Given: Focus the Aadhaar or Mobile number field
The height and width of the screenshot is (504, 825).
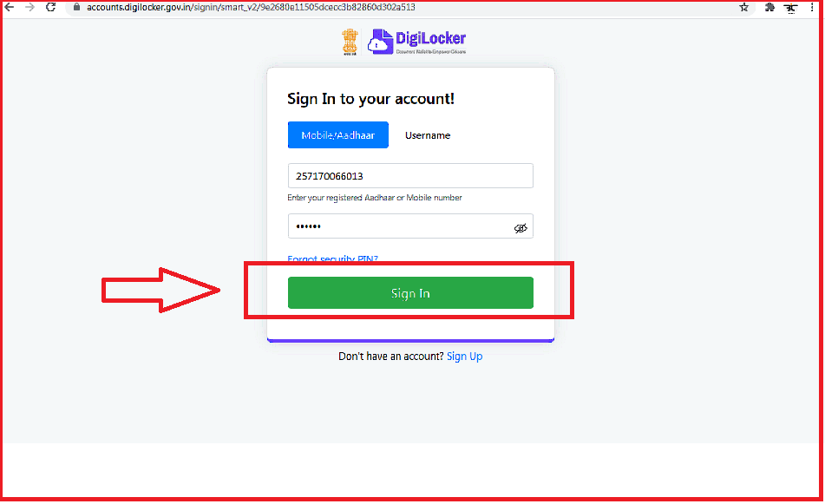Looking at the screenshot, I should pyautogui.click(x=410, y=176).
